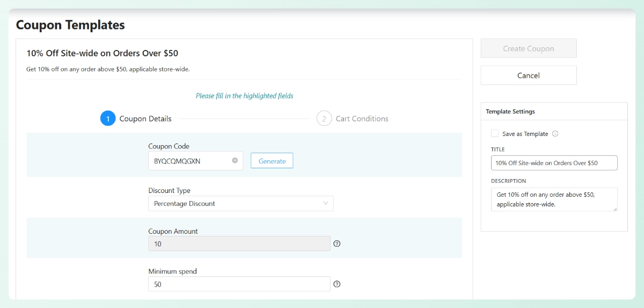Select the Coupon Details step label
The height and width of the screenshot is (308, 644).
coord(145,119)
